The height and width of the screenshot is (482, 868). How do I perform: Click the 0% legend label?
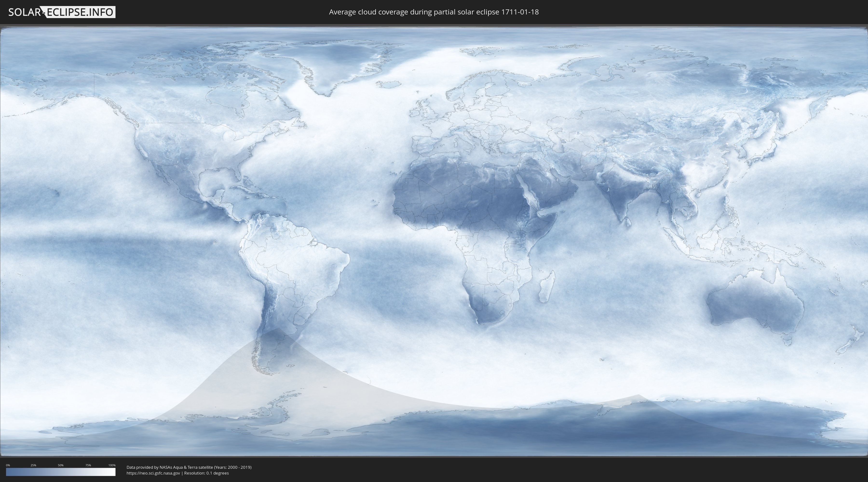[x=8, y=465]
